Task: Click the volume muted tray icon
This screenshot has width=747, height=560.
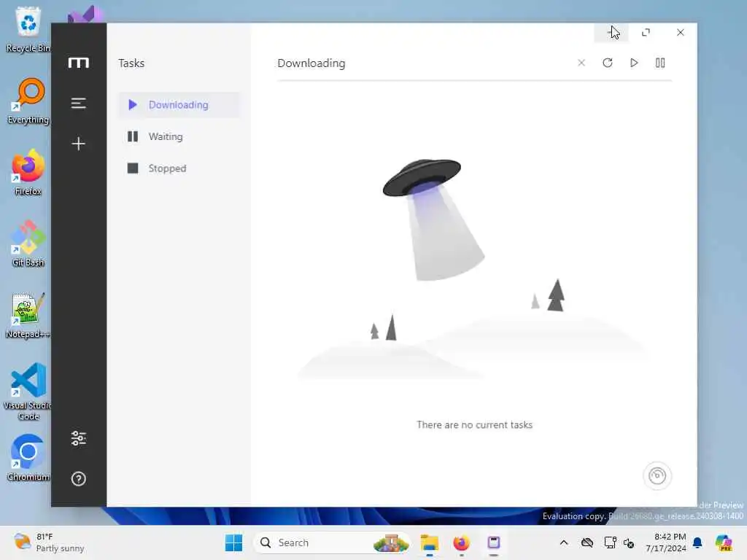Action: [x=629, y=542]
